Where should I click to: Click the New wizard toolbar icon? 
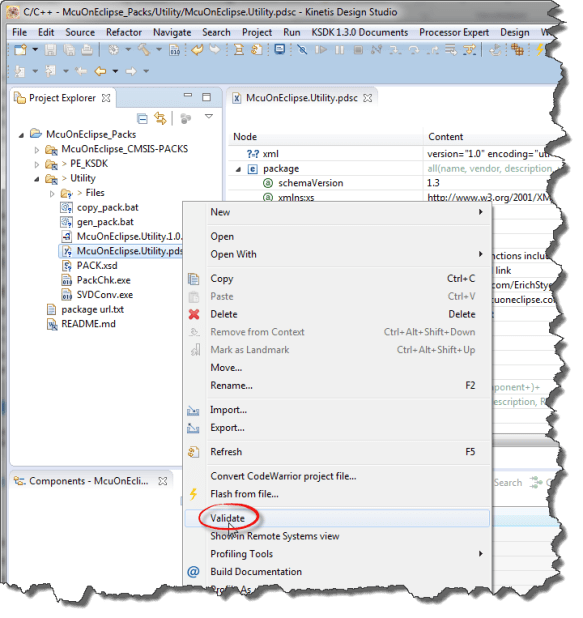pos(20,50)
